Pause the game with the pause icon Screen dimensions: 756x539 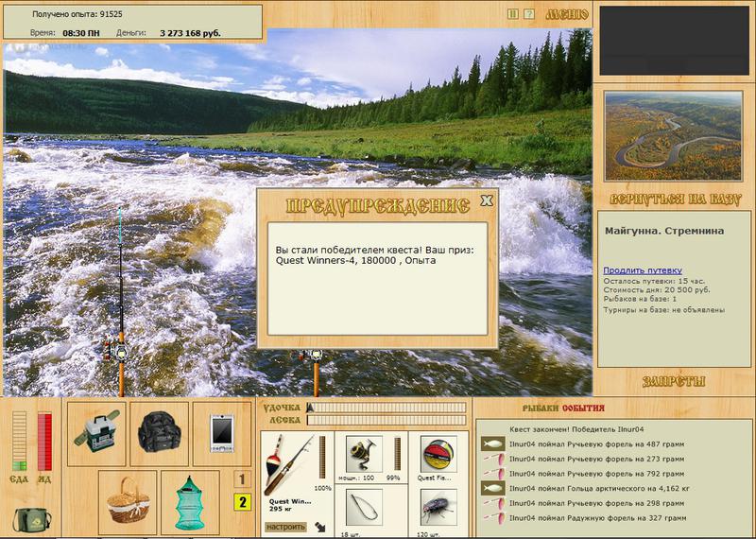[513, 14]
